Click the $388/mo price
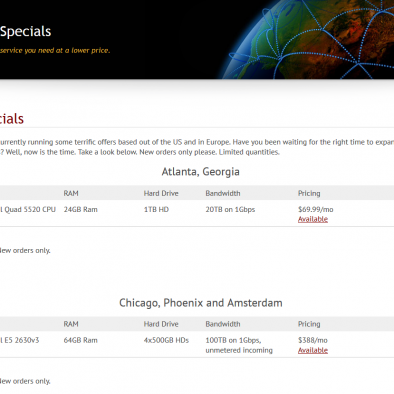This screenshot has height=394, width=394. pyautogui.click(x=313, y=340)
